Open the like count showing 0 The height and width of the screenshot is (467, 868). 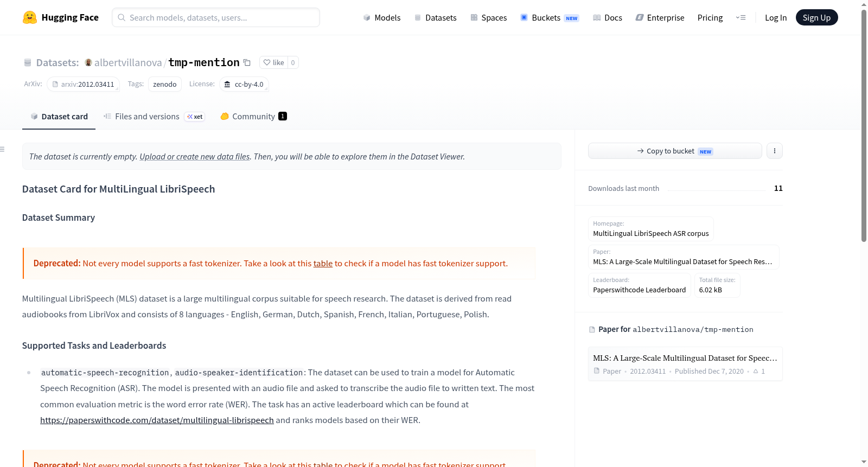pos(293,62)
